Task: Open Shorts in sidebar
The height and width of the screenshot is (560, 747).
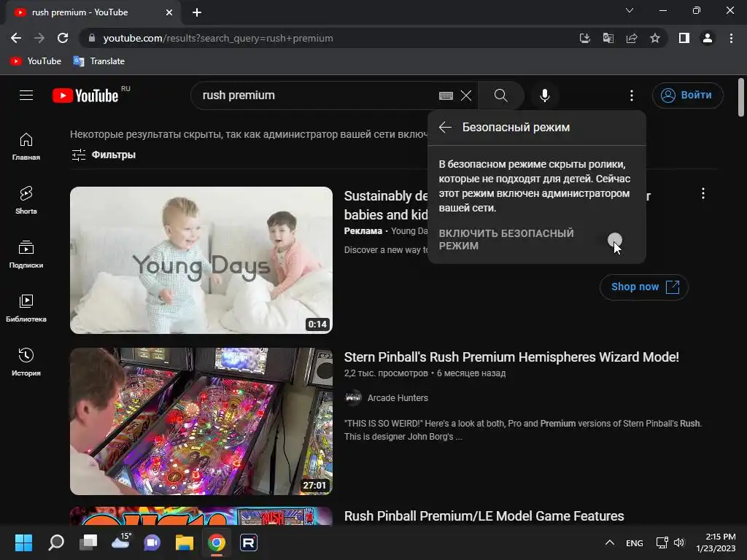Action: [x=26, y=200]
